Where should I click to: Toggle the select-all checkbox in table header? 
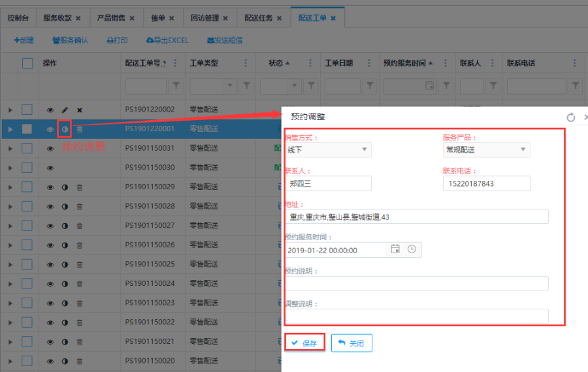tap(27, 63)
